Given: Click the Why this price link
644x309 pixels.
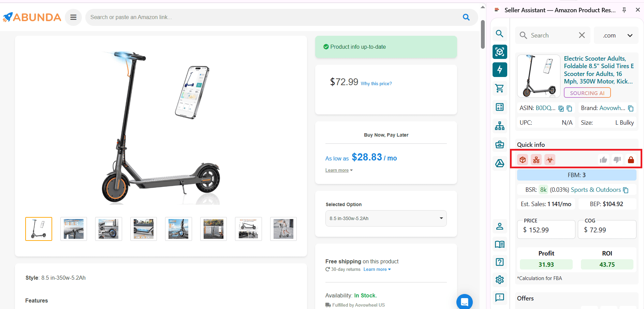Looking at the screenshot, I should point(376,83).
